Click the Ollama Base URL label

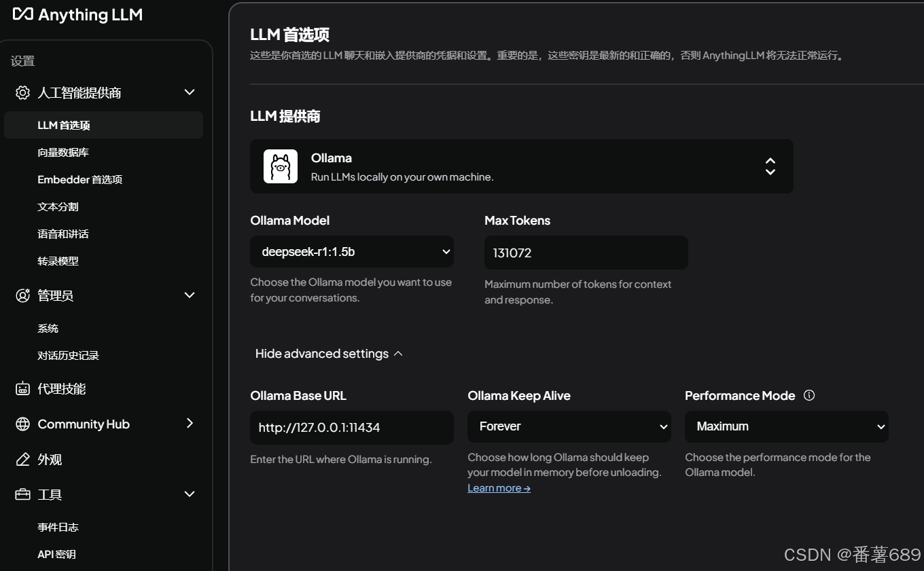pos(298,395)
